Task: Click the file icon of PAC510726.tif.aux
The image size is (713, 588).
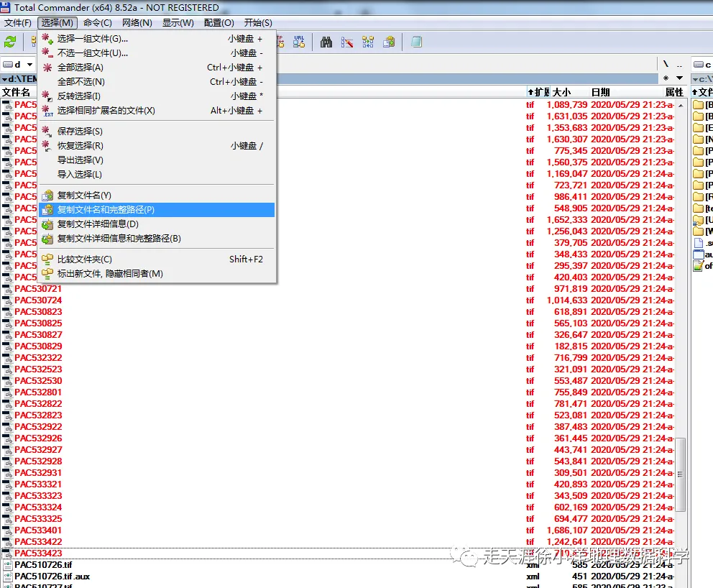Action: pyautogui.click(x=6, y=576)
